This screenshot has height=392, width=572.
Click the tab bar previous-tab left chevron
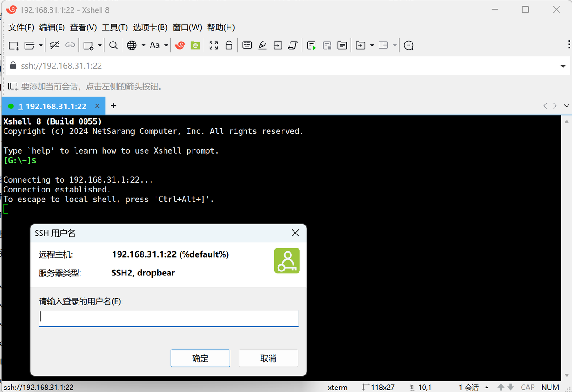tap(545, 106)
